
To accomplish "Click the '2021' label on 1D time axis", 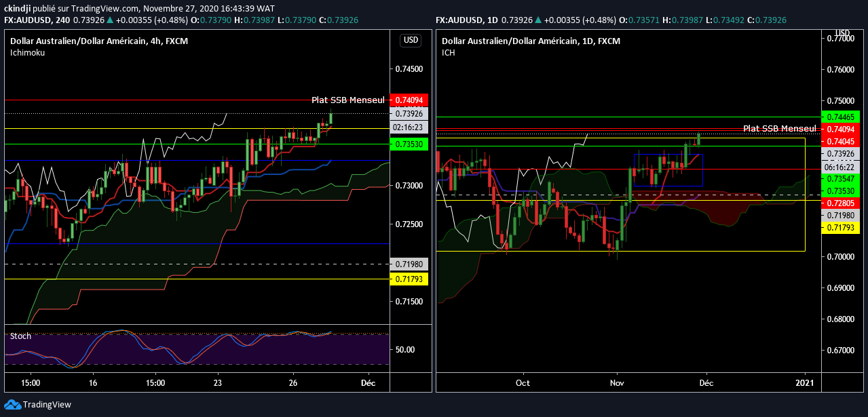I will click(806, 382).
